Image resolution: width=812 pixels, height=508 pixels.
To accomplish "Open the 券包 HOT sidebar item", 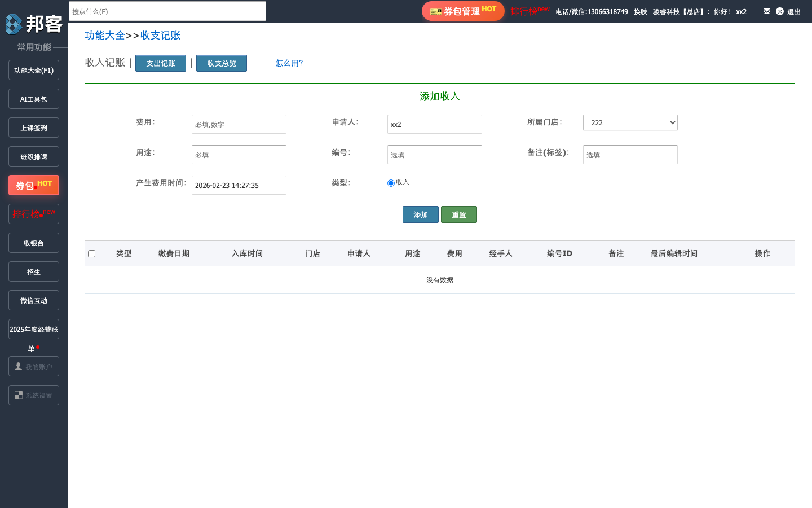I will click(33, 185).
